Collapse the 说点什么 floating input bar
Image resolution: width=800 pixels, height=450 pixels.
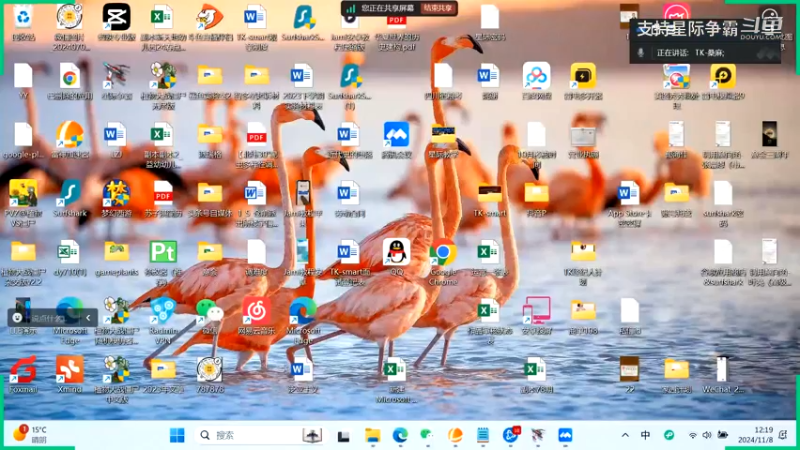pos(88,318)
